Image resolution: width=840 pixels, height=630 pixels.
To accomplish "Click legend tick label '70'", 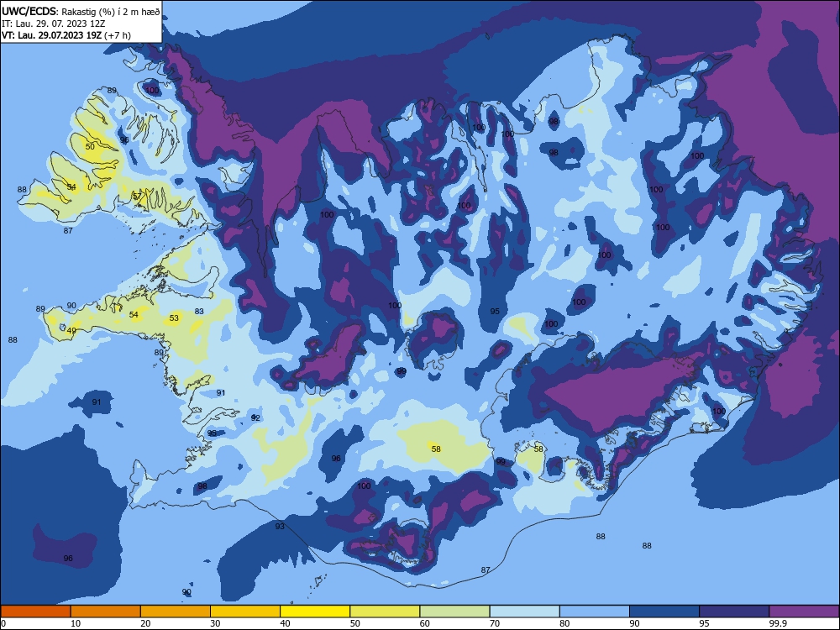I will click(x=495, y=623).
